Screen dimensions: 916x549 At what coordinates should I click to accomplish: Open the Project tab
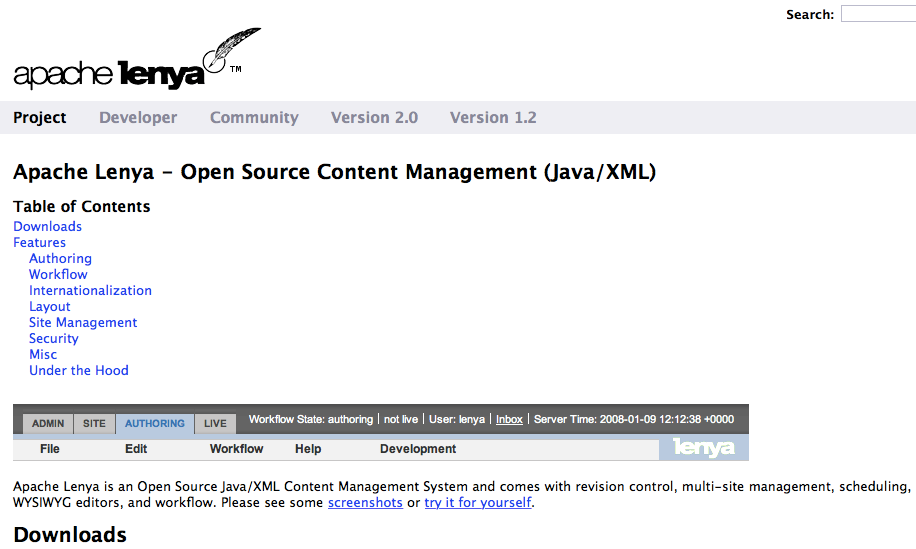pos(40,117)
